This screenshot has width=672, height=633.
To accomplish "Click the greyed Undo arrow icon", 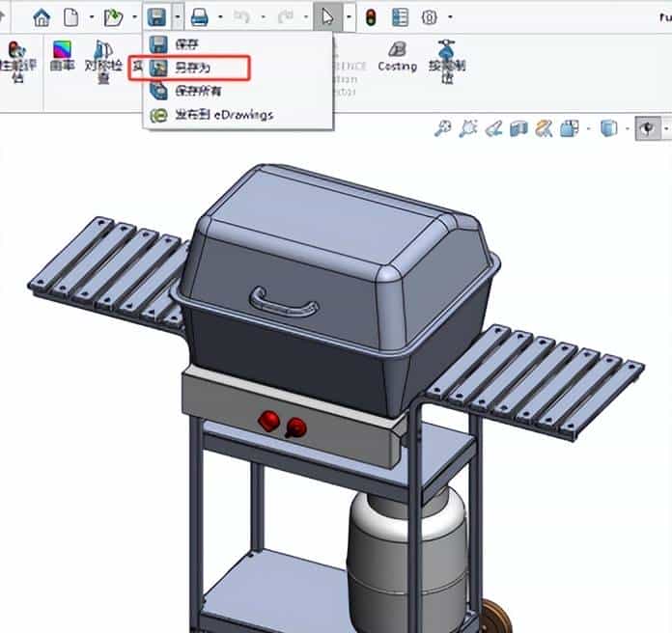I will (x=241, y=17).
